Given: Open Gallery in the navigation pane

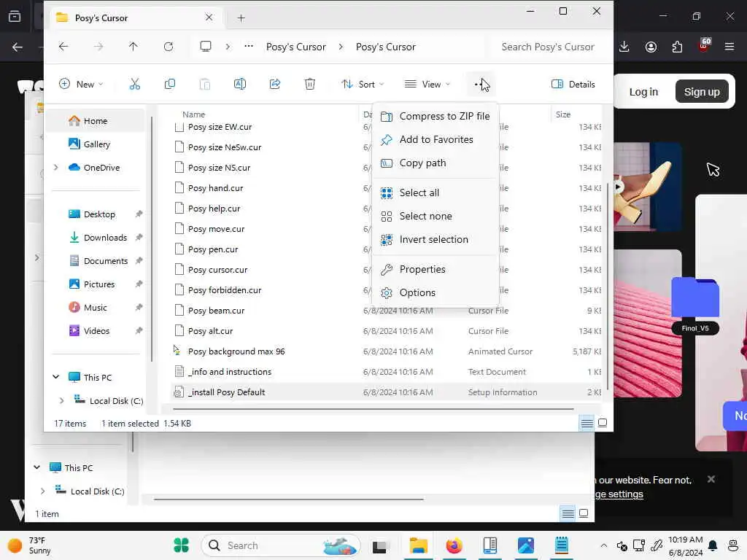Looking at the screenshot, I should 97,144.
